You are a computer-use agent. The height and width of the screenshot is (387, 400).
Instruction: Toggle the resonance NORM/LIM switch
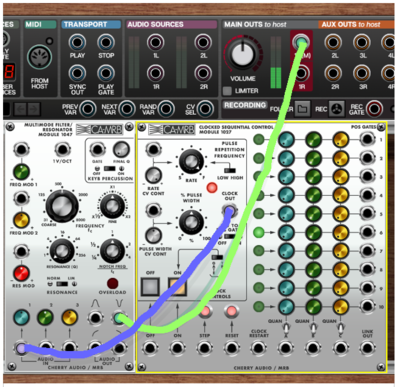click(62, 284)
